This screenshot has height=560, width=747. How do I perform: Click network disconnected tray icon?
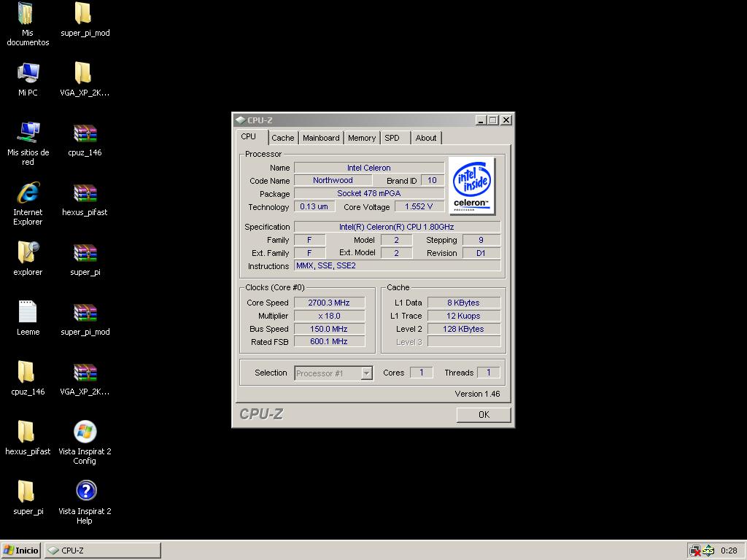[695, 551]
